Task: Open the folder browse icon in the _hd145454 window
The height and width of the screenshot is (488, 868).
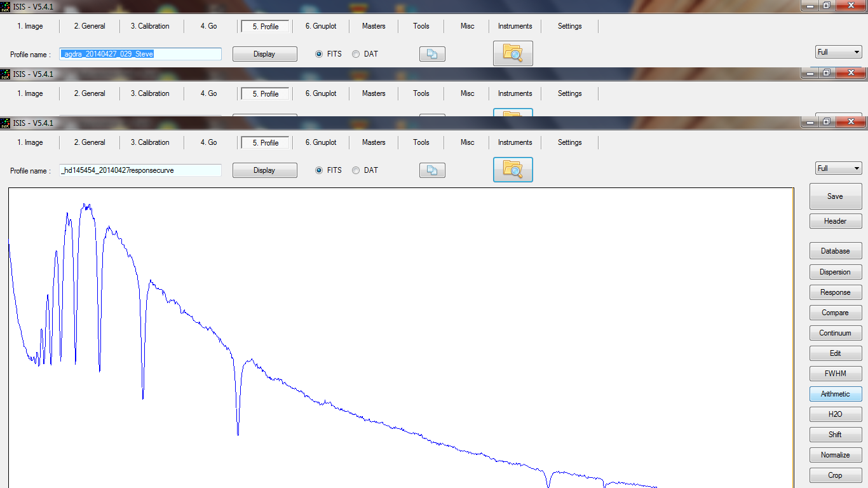Action: [x=513, y=170]
